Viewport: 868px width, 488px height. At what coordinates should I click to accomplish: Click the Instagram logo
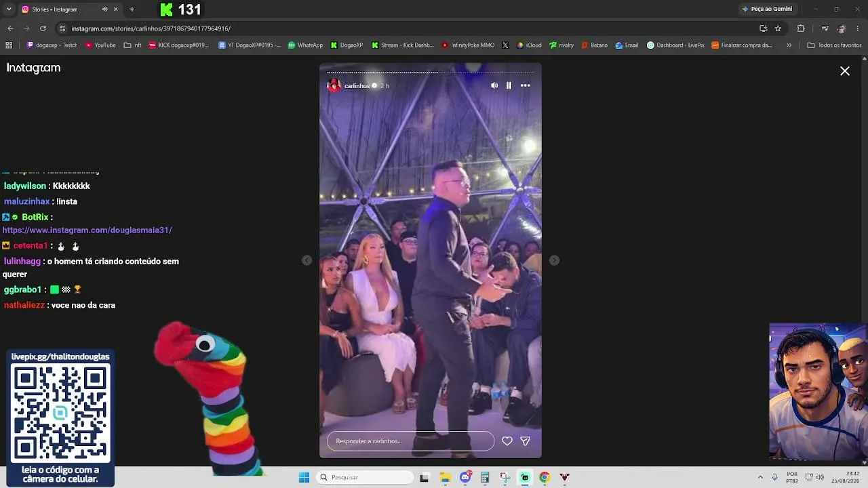(33, 68)
